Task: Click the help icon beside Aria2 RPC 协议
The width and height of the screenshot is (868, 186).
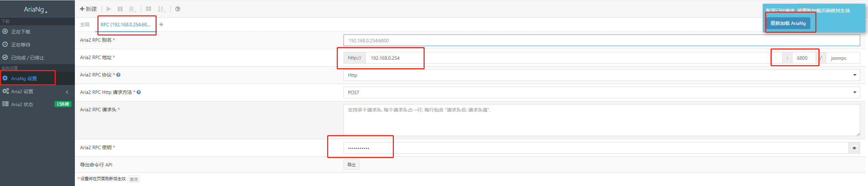Action: click(118, 75)
